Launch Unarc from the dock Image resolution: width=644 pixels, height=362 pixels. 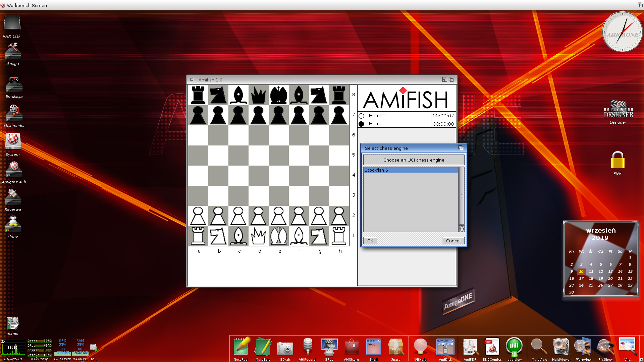point(396,349)
